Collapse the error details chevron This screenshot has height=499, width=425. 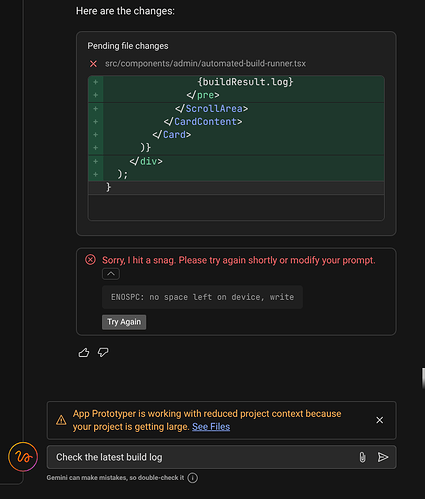click(111, 274)
